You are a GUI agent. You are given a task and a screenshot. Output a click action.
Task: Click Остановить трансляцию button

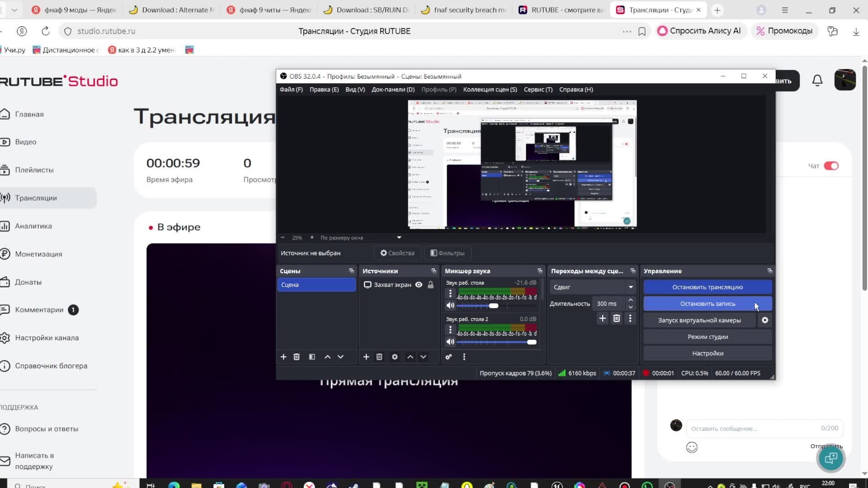coord(707,287)
